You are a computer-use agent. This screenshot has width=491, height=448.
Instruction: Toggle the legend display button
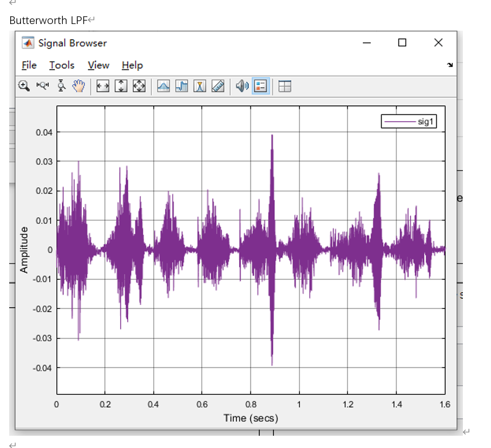261,86
